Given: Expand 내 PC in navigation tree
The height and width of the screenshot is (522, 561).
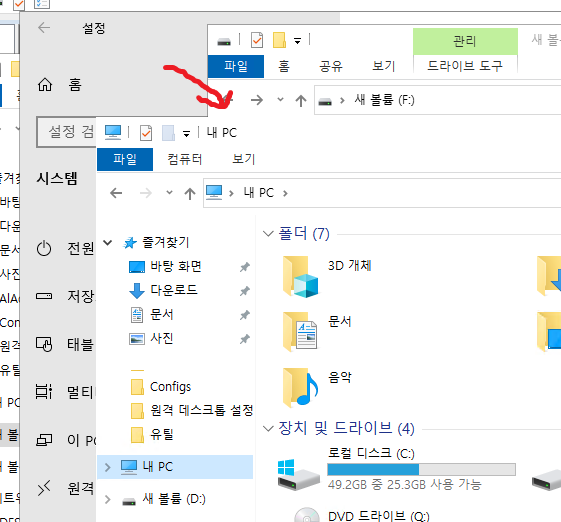Looking at the screenshot, I should click(107, 467).
